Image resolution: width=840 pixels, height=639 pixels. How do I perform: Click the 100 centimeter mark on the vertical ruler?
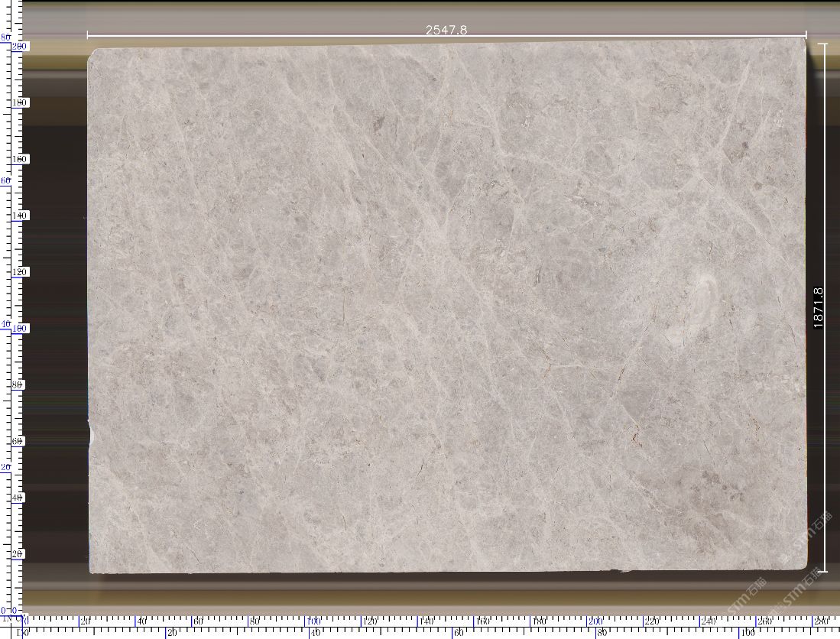pyautogui.click(x=20, y=328)
